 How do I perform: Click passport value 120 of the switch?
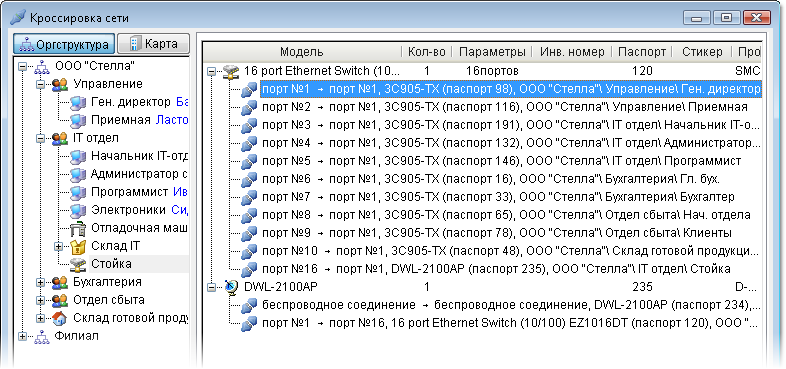pyautogui.click(x=642, y=71)
